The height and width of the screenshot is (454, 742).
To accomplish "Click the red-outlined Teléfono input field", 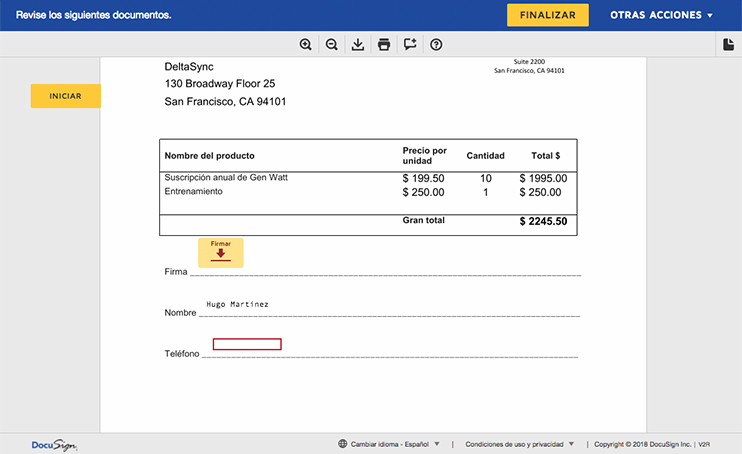I will tap(247, 344).
